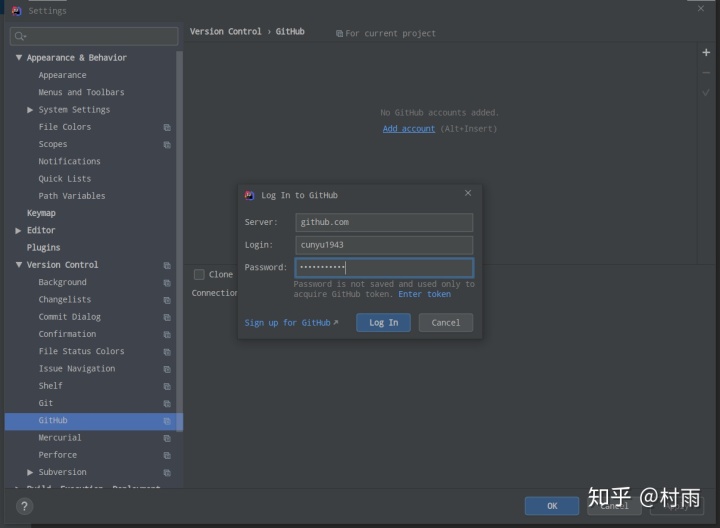Viewport: 720px width, 528px height.
Task: Focus the Server field containing github.com
Action: [x=384, y=222]
